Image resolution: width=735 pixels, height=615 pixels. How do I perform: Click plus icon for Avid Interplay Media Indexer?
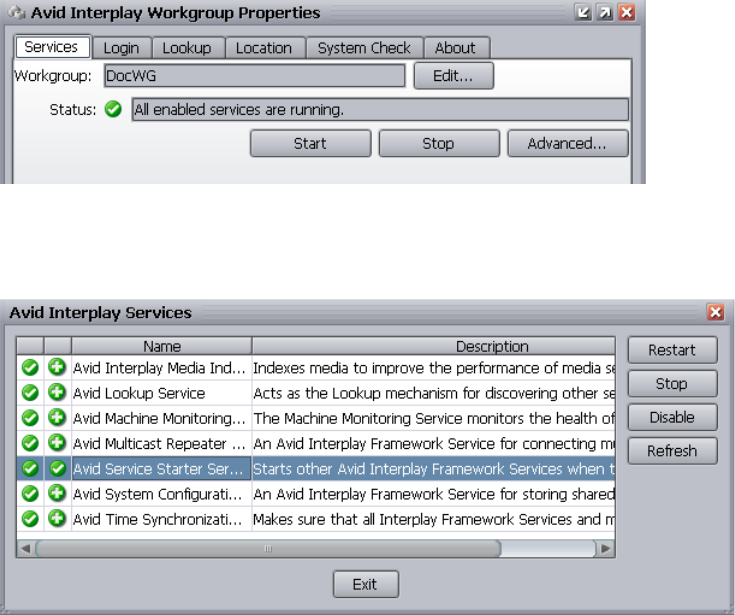[57, 367]
